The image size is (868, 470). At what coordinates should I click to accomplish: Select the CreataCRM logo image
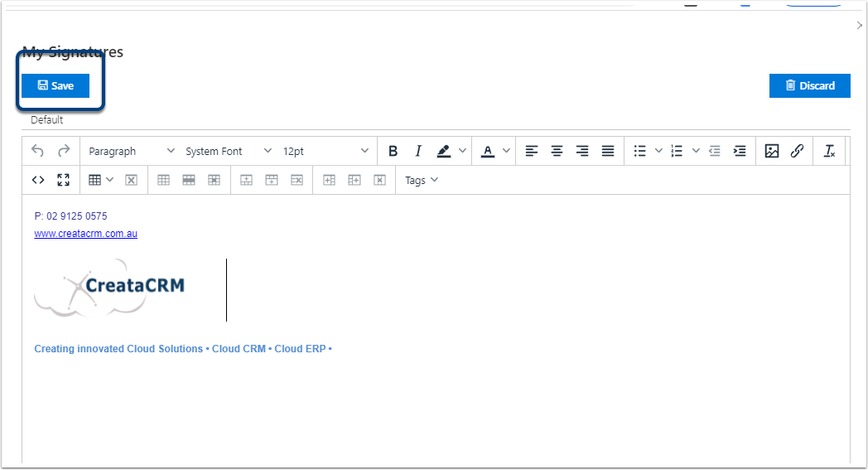109,288
